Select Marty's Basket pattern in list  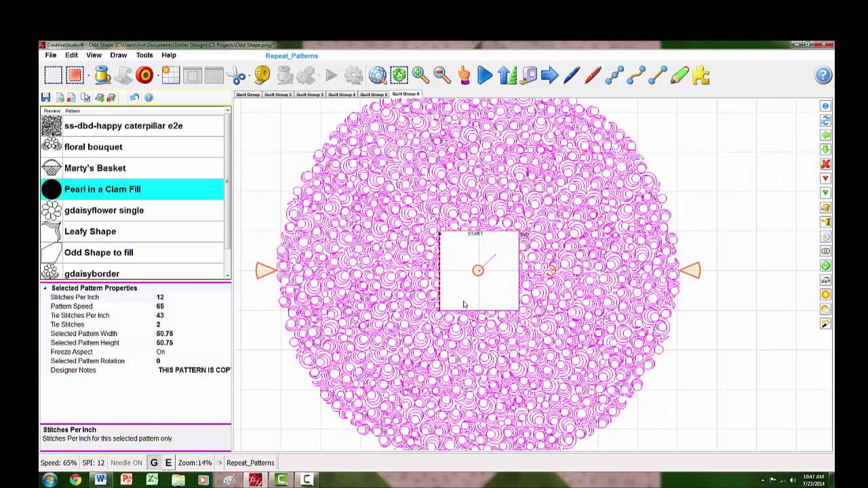tap(95, 168)
